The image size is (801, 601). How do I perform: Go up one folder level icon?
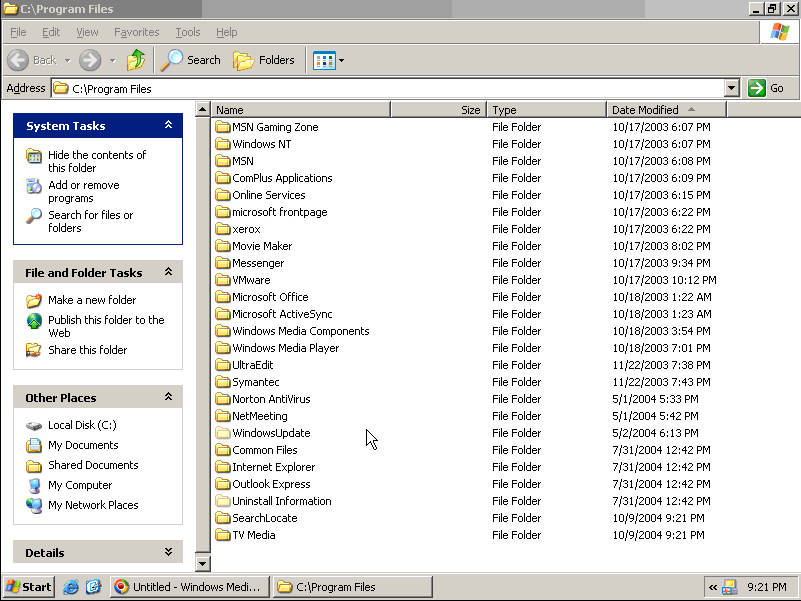click(136, 60)
